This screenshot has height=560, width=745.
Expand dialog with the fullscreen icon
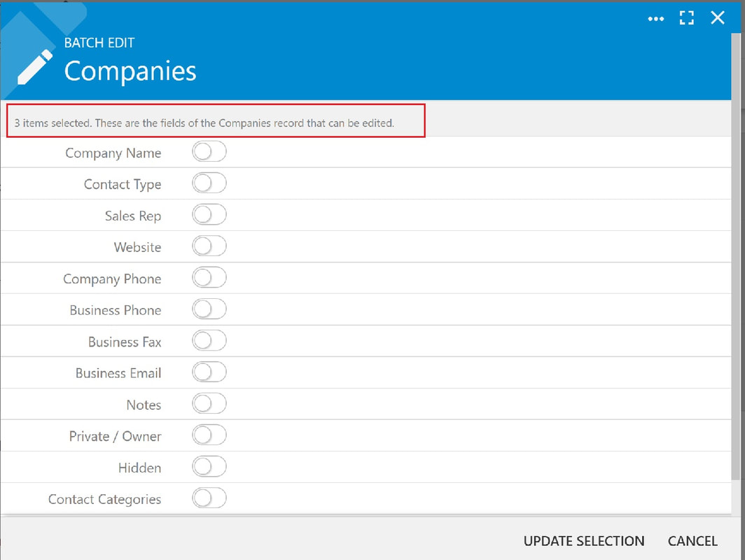click(x=687, y=18)
